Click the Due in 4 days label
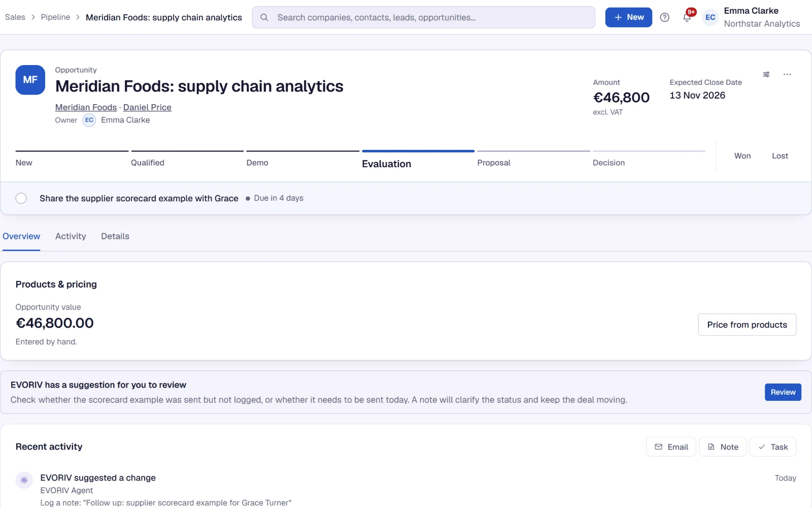 click(279, 198)
